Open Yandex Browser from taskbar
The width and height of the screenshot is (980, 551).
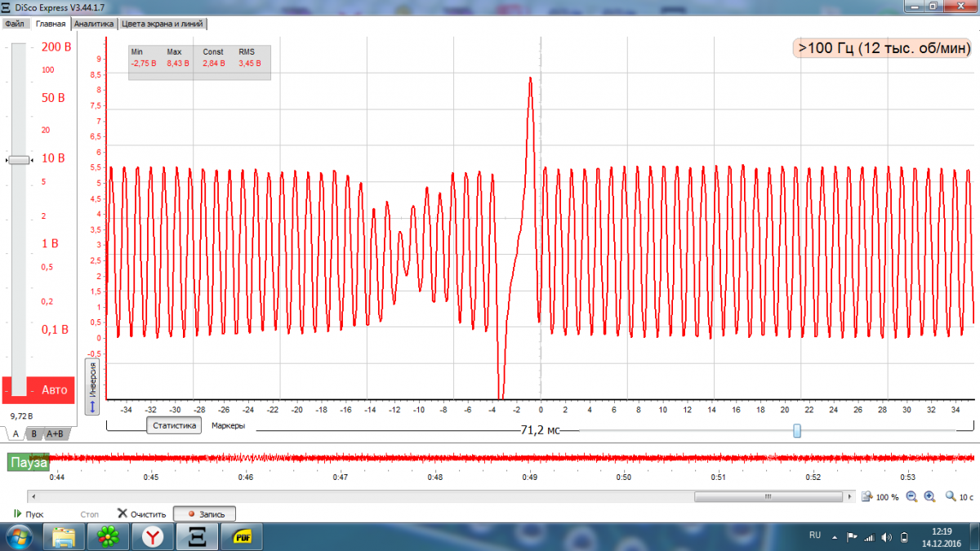point(152,536)
